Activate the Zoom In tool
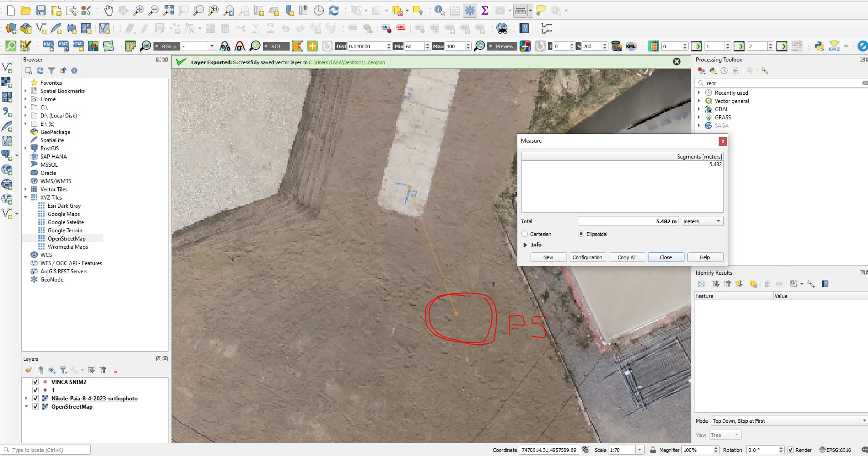Screen dimensions: 868x456 [x=139, y=10]
